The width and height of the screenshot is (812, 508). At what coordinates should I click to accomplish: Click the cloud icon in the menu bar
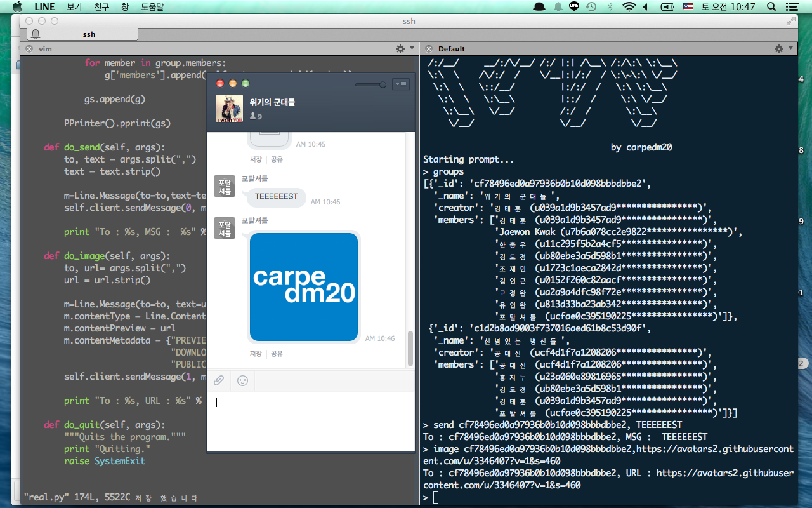(540, 7)
